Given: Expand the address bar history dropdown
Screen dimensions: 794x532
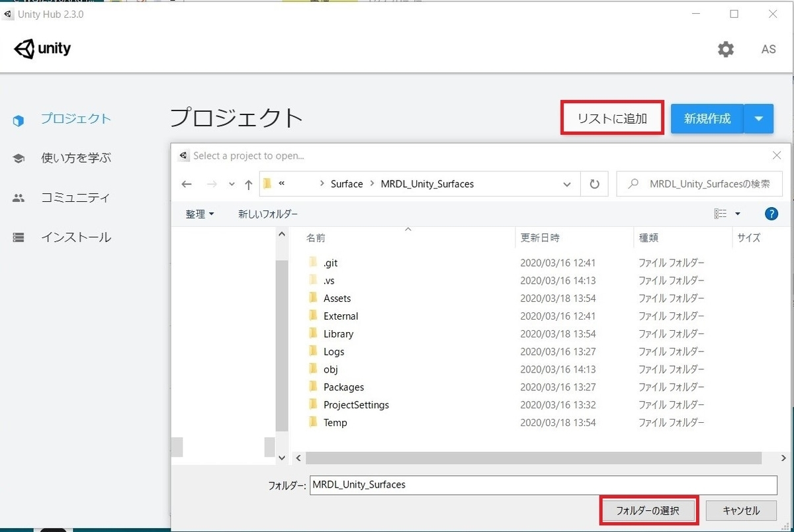Looking at the screenshot, I should coord(567,185).
